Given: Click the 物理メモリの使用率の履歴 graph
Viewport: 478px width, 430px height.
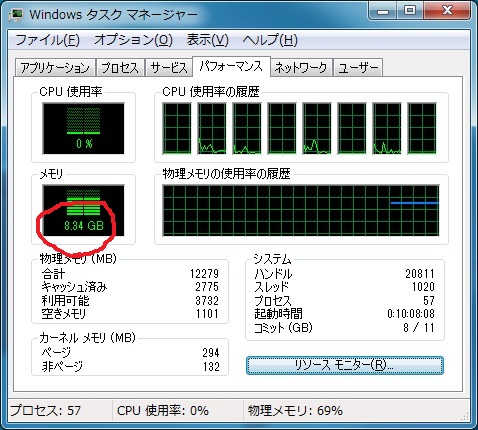Looking at the screenshot, I should (301, 210).
